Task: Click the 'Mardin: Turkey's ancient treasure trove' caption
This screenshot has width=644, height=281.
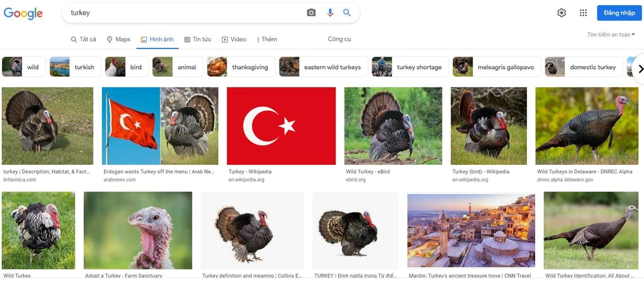Action: pyautogui.click(x=470, y=276)
